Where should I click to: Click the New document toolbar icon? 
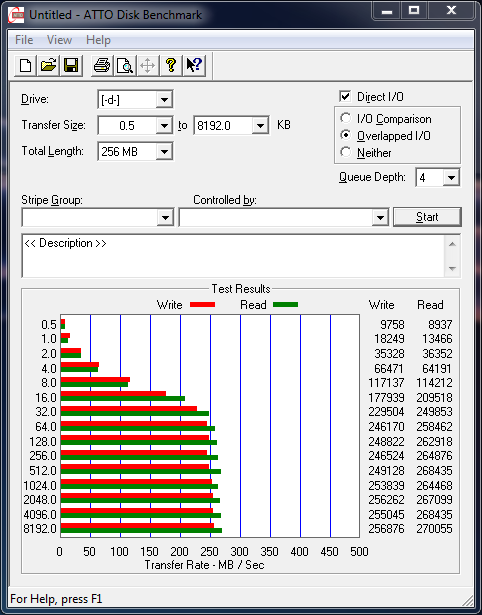pos(25,65)
